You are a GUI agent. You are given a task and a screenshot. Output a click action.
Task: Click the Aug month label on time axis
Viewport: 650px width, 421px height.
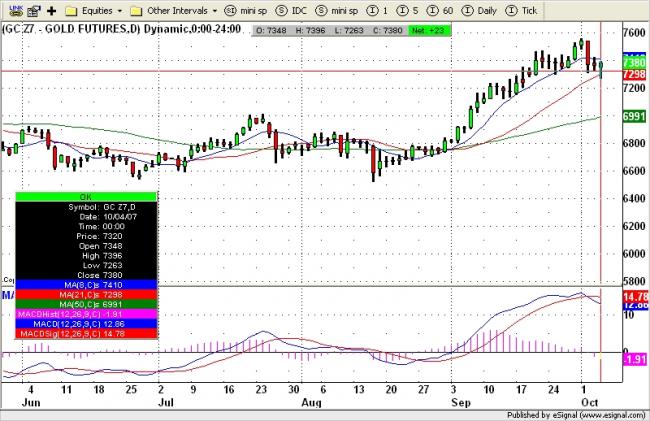[x=311, y=403]
